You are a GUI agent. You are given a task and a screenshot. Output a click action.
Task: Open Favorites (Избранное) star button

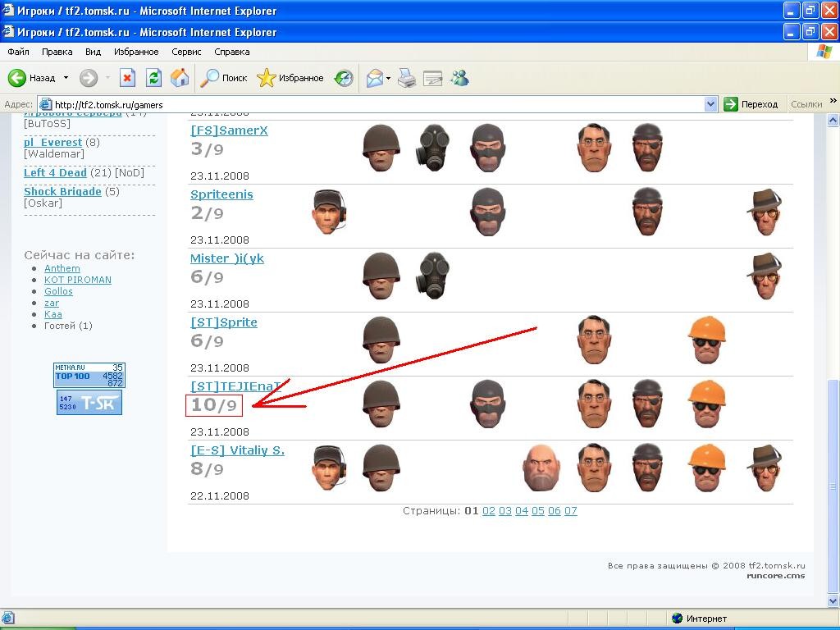pos(290,78)
